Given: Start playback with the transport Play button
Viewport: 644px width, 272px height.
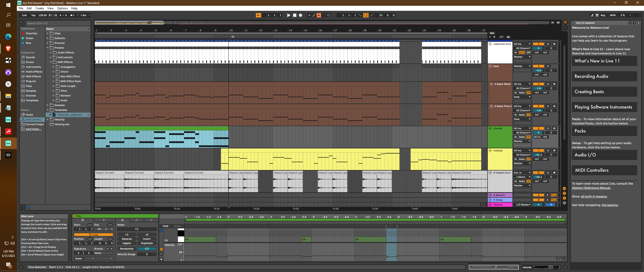Looking at the screenshot, I should click(289, 15).
